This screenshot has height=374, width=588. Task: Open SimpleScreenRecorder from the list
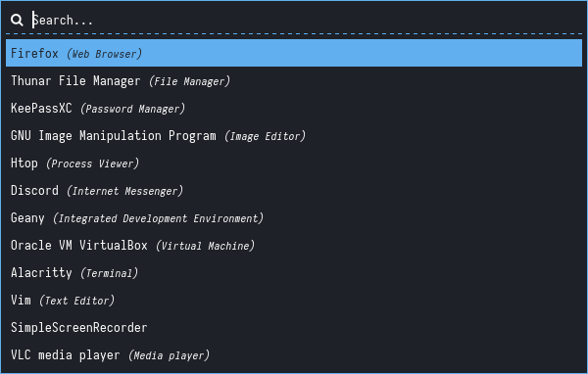(294, 328)
